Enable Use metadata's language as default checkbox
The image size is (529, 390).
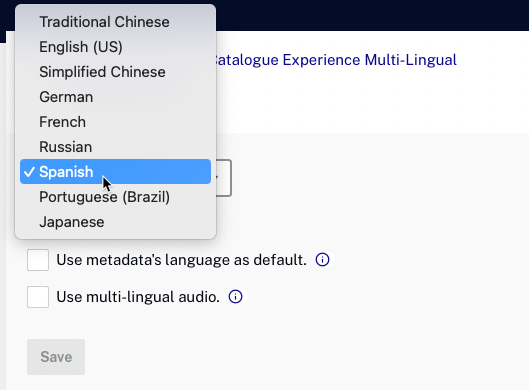38,260
